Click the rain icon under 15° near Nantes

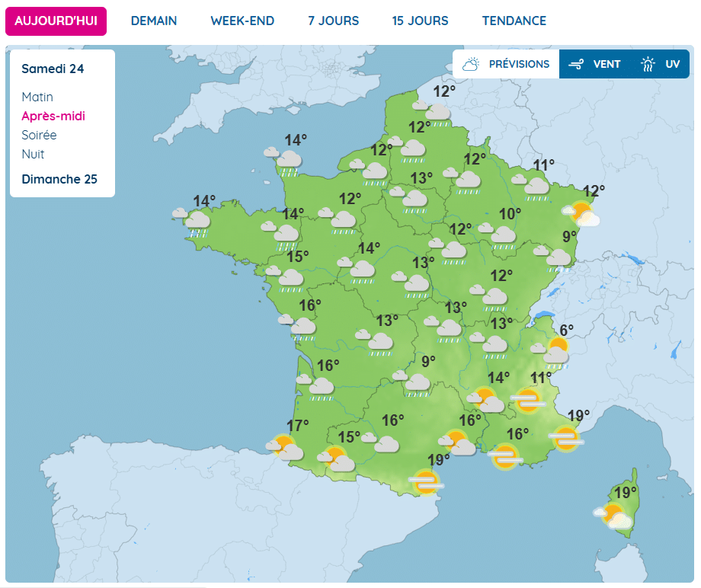point(285,279)
